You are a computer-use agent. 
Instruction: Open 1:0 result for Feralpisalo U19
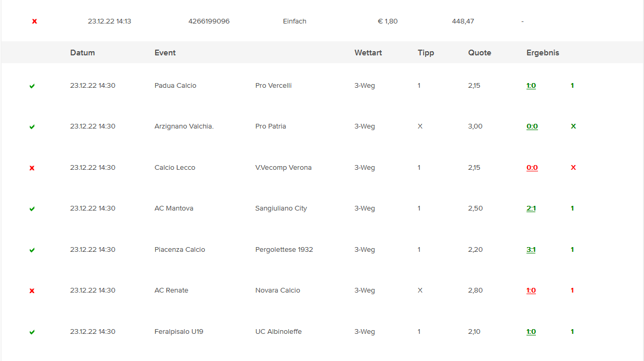pos(531,332)
